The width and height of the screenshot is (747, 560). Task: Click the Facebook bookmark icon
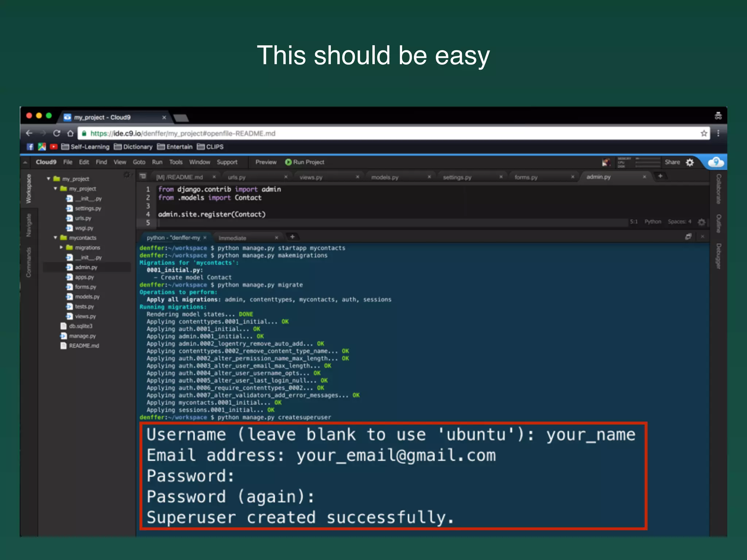(30, 147)
